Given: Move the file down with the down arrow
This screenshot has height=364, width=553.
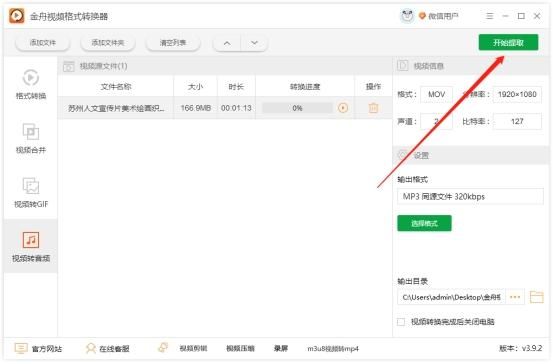Looking at the screenshot, I should point(254,43).
